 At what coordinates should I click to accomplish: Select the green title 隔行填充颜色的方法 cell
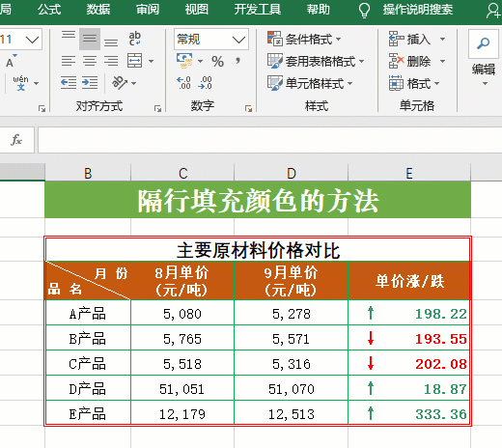click(258, 200)
